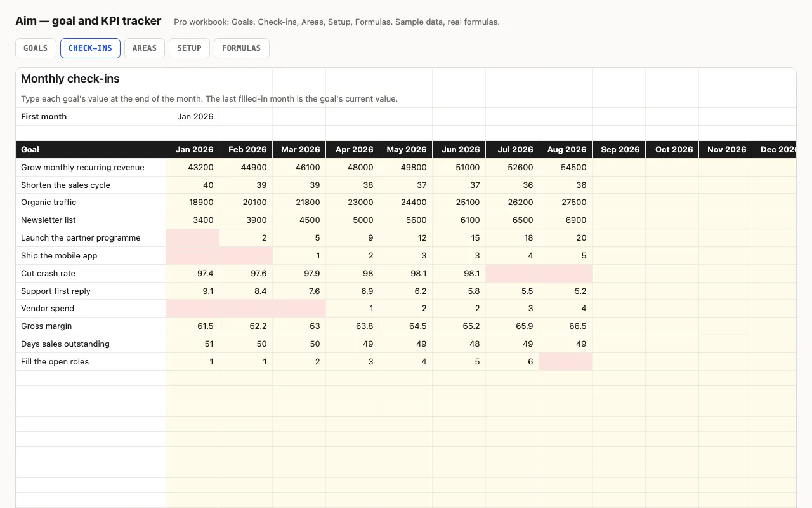The width and height of the screenshot is (812, 508).
Task: Click the Gross margin goal label
Action: point(91,326)
